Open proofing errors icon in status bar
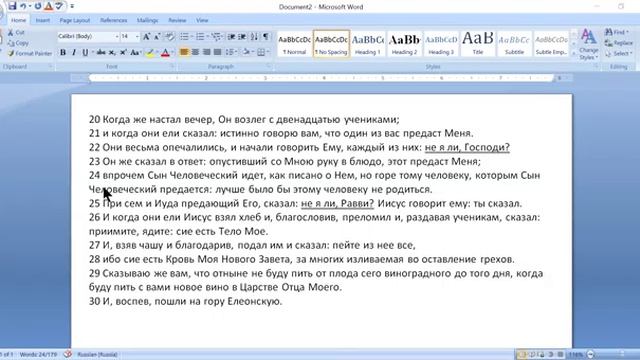The width and height of the screenshot is (640, 360). [x=68, y=354]
